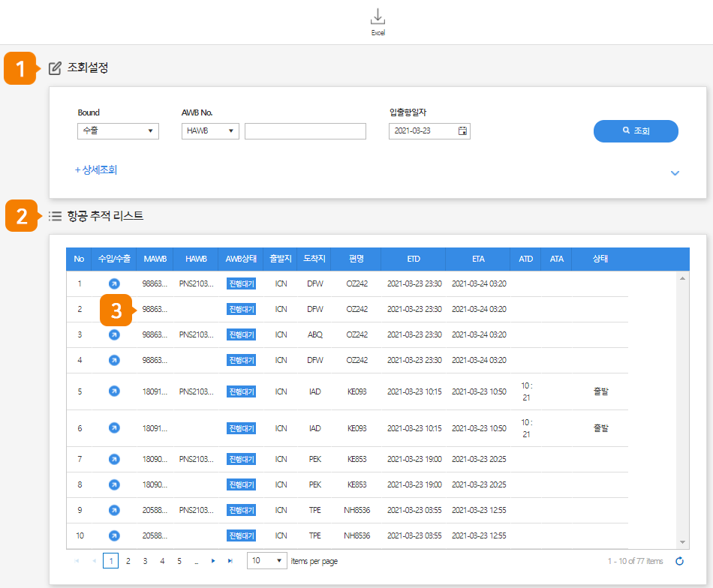Select flight KE093 in row No 6
The image size is (713, 588).
(357, 428)
